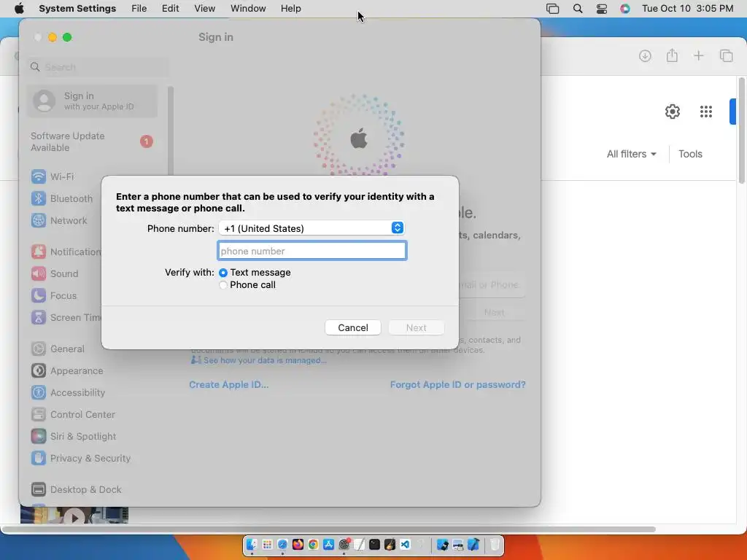Click the video thumbnail play button behind Settings
Viewport: 747px width, 560px height.
pyautogui.click(x=74, y=517)
